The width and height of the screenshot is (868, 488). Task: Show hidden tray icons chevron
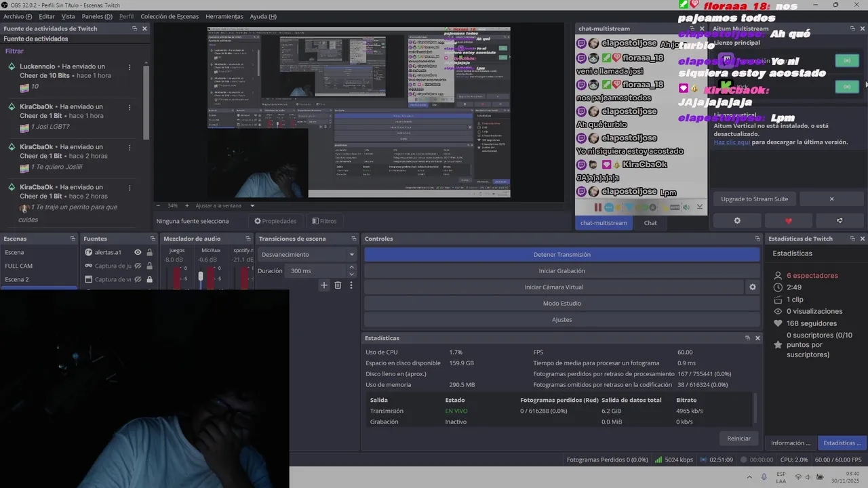(749, 477)
